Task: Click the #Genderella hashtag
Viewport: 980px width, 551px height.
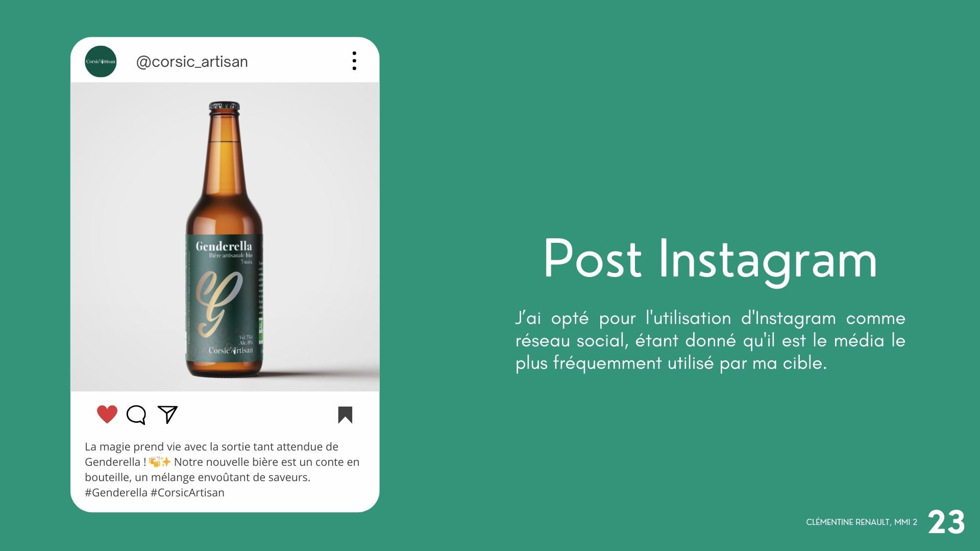Action: click(x=116, y=493)
